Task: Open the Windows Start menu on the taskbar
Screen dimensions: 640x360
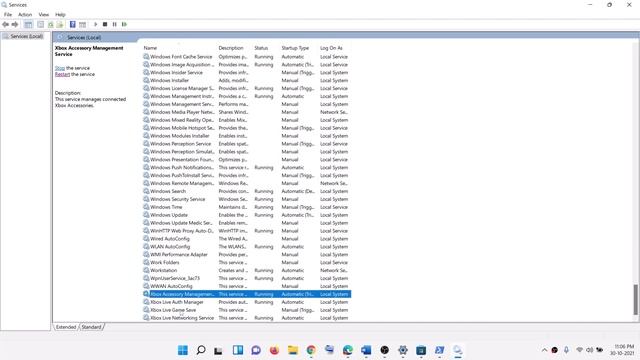Action: pos(183,350)
